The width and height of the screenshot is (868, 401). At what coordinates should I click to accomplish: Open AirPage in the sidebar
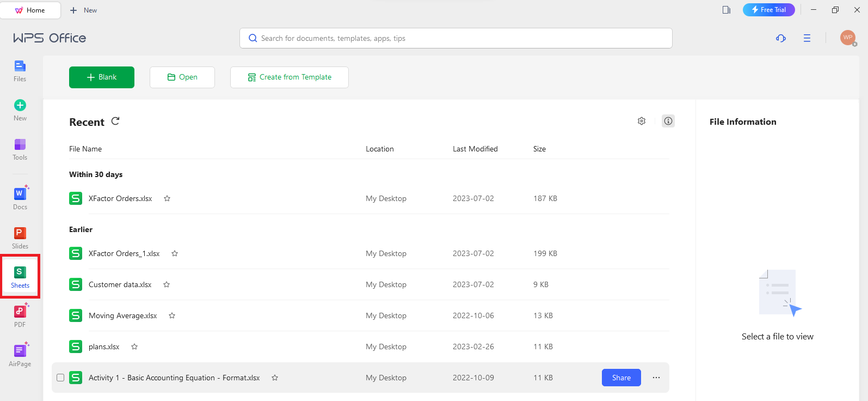[20, 356]
